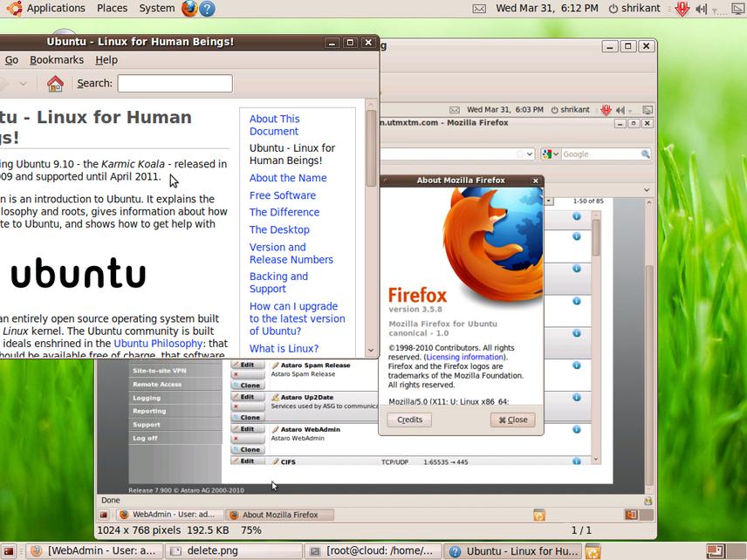Click the Credits button in About Firefox
This screenshot has height=560, width=747.
pos(409,420)
